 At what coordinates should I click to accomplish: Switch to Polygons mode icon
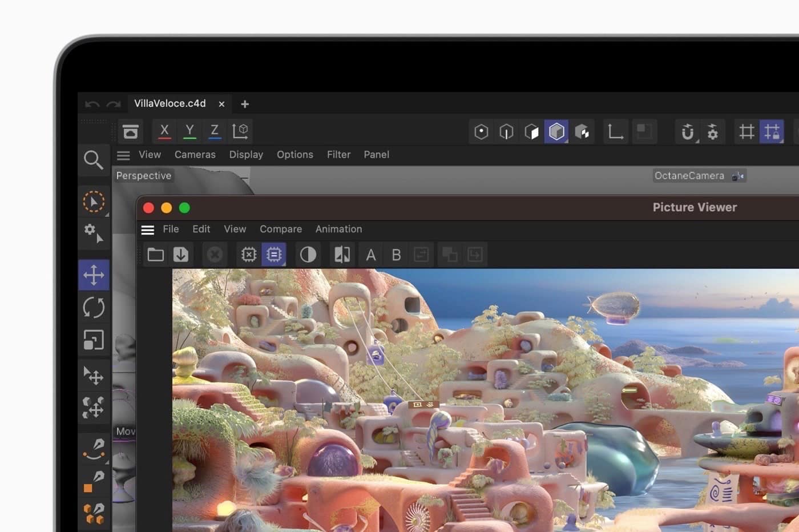[531, 132]
